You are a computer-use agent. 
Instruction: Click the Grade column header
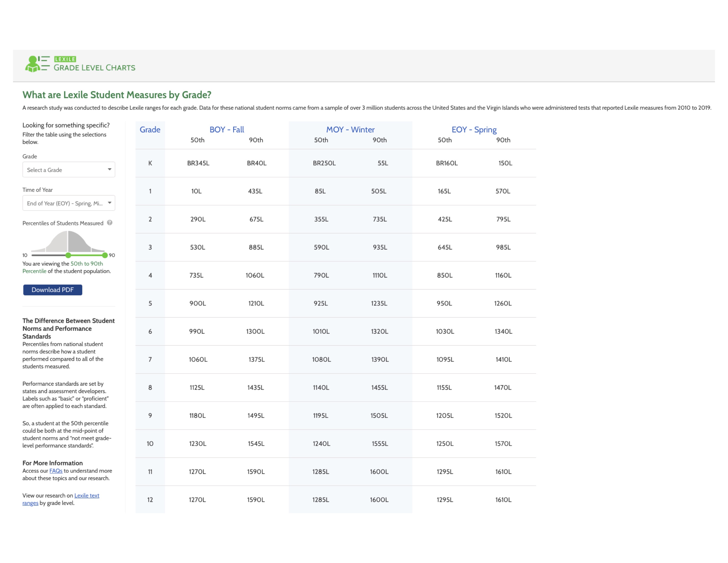tap(150, 129)
